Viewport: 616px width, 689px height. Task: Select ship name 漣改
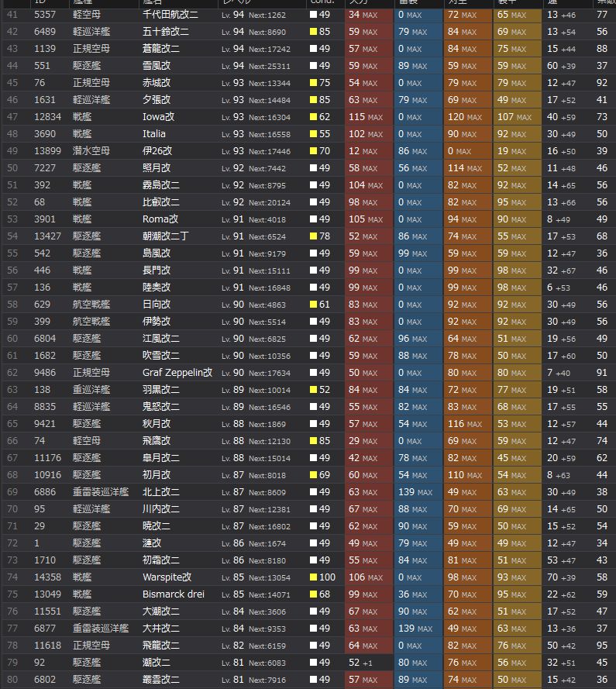152,543
